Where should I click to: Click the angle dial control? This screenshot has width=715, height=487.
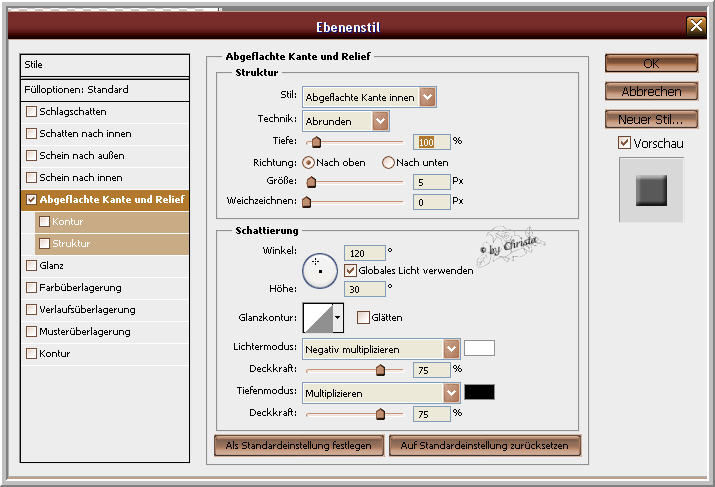(320, 271)
